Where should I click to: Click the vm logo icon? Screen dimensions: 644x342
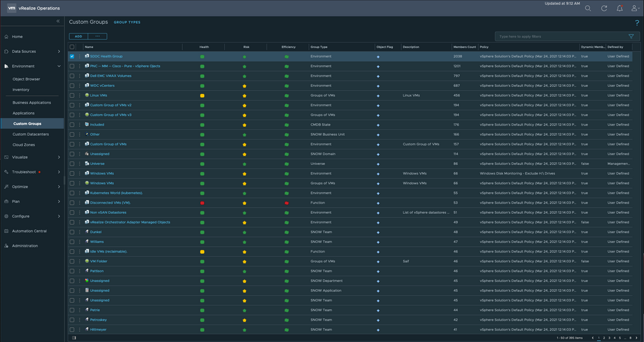[12, 8]
